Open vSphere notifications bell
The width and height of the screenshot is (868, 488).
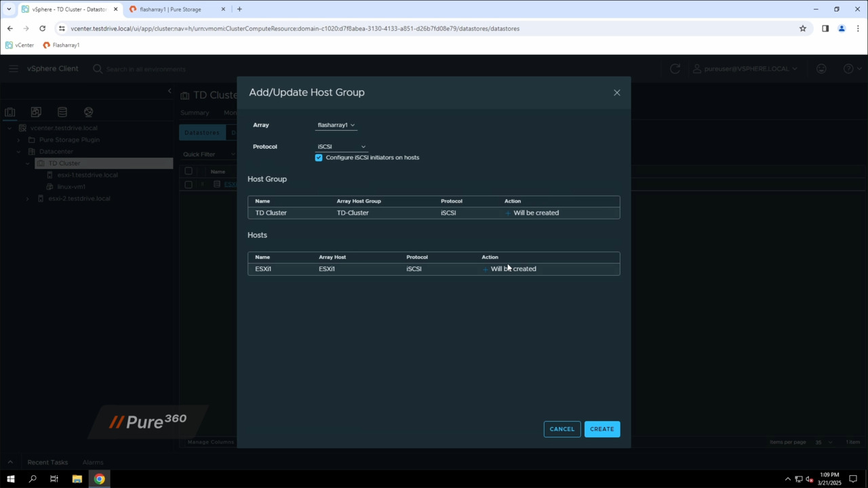pos(821,68)
